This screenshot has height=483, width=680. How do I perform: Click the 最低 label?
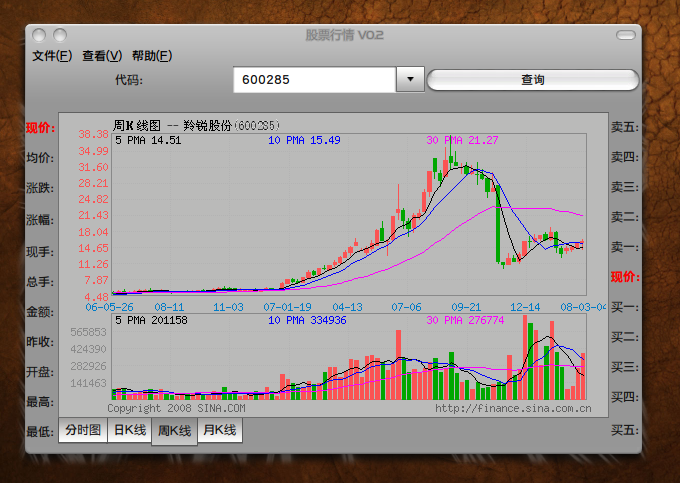click(x=40, y=432)
